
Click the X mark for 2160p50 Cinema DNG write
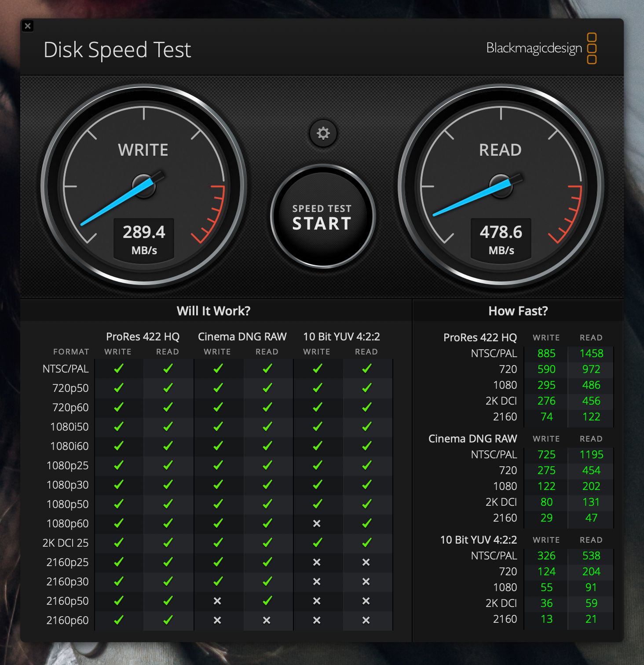pyautogui.click(x=217, y=601)
